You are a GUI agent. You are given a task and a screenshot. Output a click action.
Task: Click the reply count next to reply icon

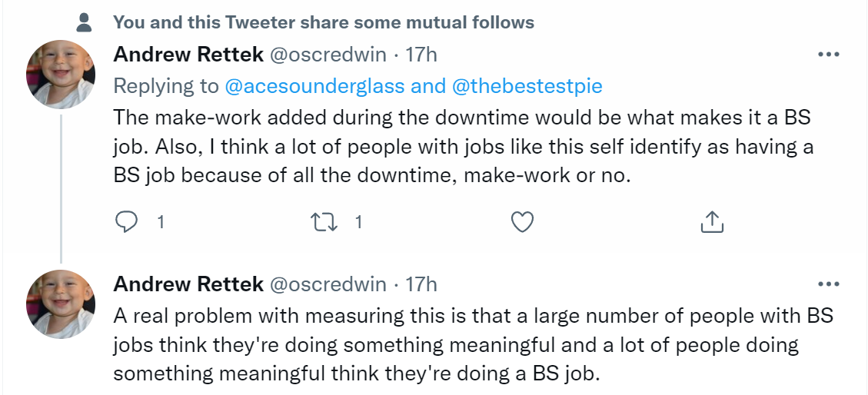click(x=161, y=222)
